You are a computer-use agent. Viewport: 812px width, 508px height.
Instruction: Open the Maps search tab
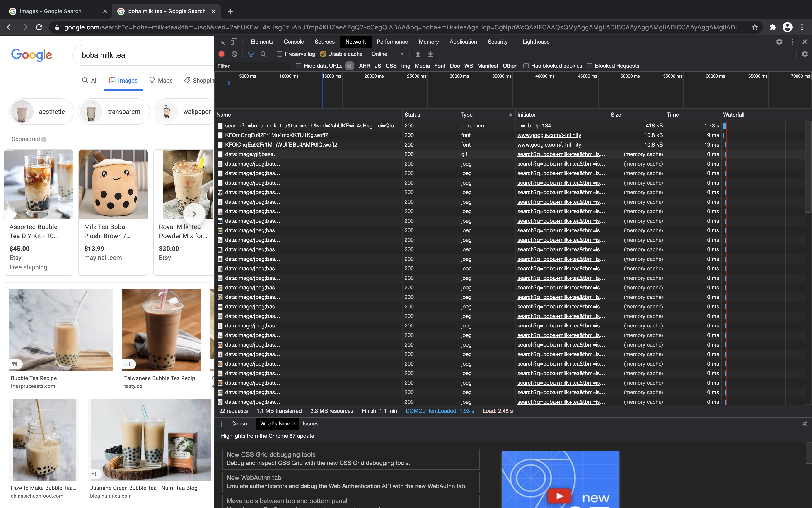coord(161,80)
